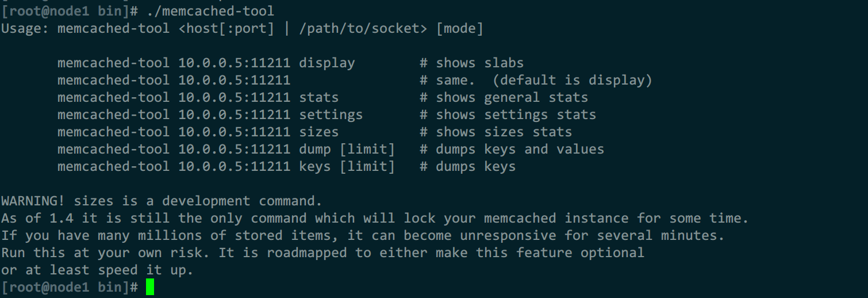868x298 pixels.
Task: Click the "# shows slabs" comment
Action: (x=471, y=63)
